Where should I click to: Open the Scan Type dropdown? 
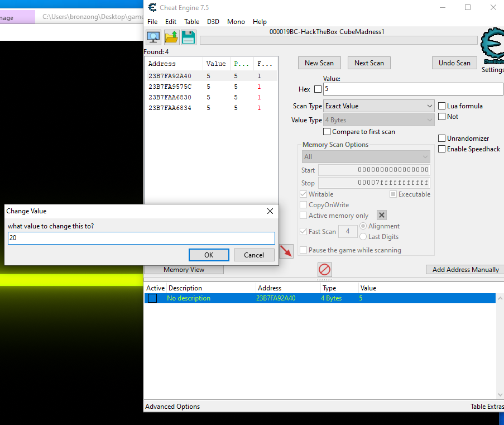pyautogui.click(x=378, y=106)
